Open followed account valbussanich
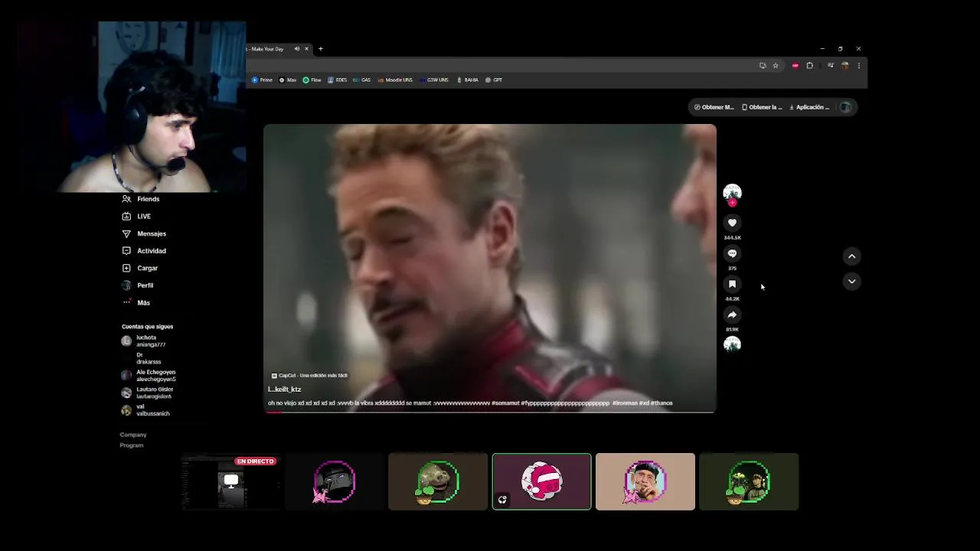980x551 pixels. 145,410
